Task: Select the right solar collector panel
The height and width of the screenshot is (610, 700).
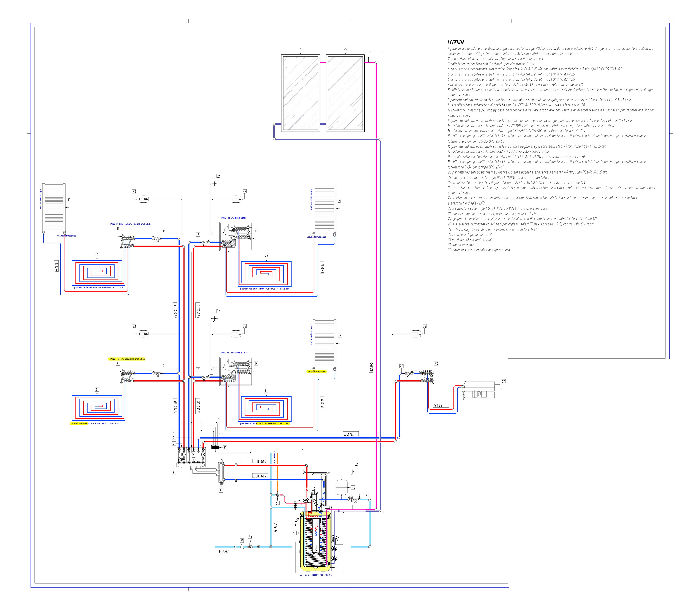Action: pos(345,93)
